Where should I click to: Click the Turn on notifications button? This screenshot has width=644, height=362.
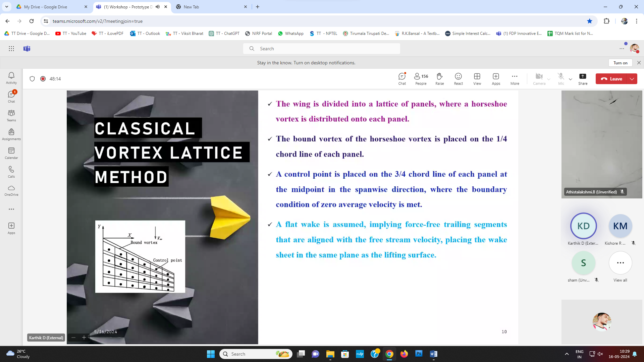click(620, 63)
